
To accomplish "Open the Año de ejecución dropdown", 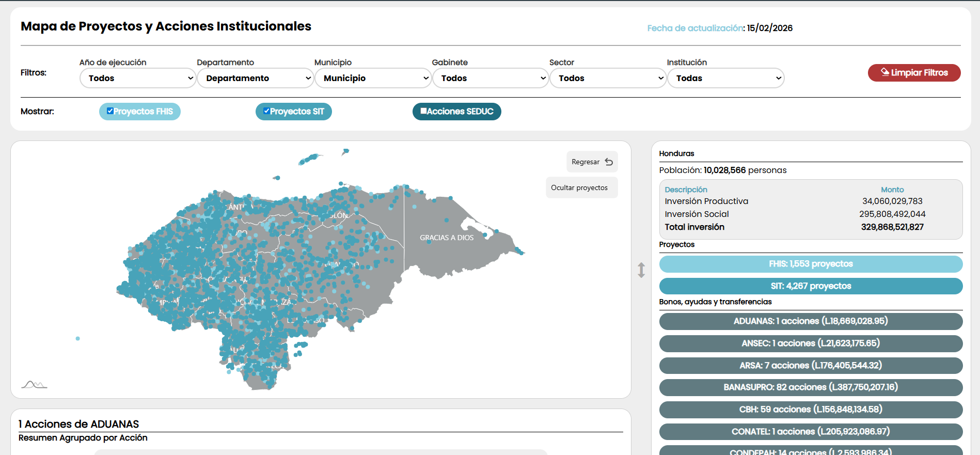I will coord(138,78).
